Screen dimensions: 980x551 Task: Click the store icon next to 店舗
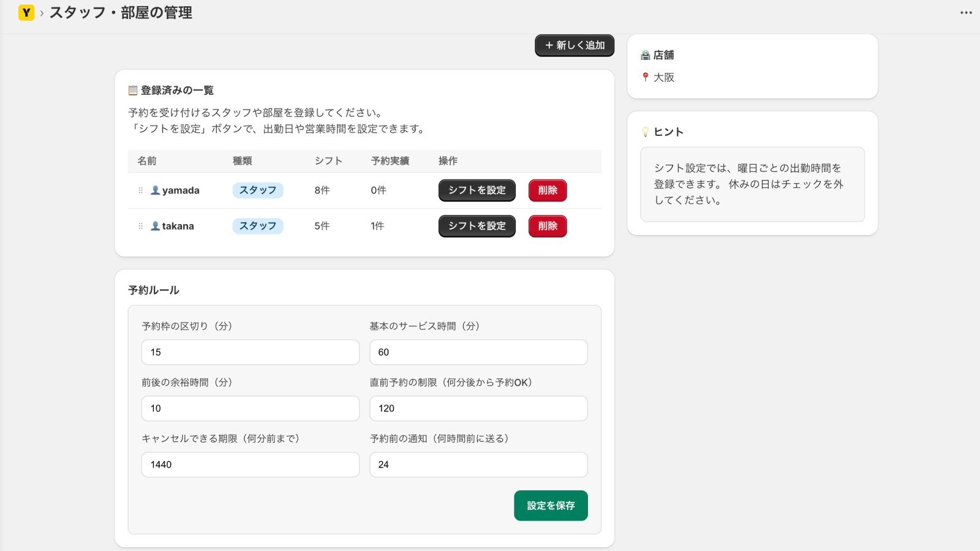point(644,54)
